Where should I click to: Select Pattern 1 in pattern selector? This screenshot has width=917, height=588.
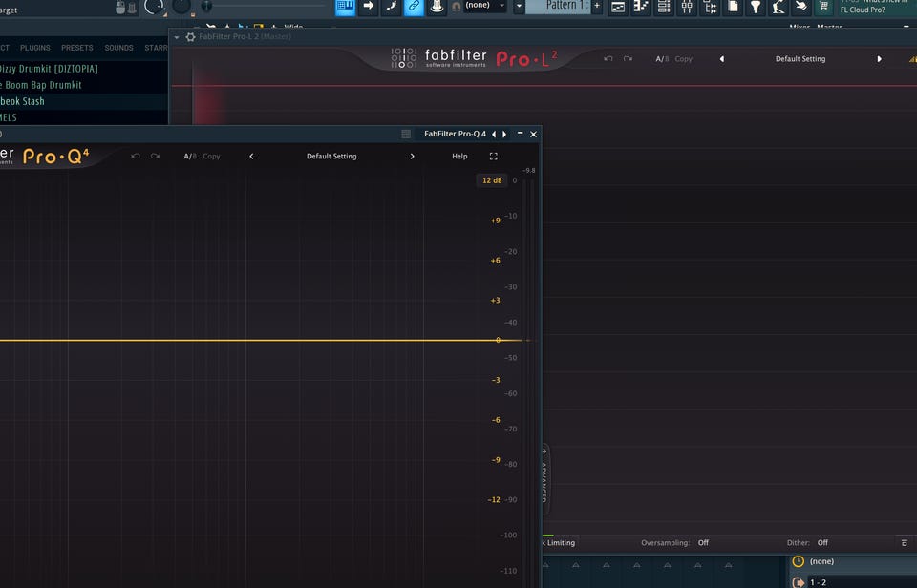pos(559,6)
